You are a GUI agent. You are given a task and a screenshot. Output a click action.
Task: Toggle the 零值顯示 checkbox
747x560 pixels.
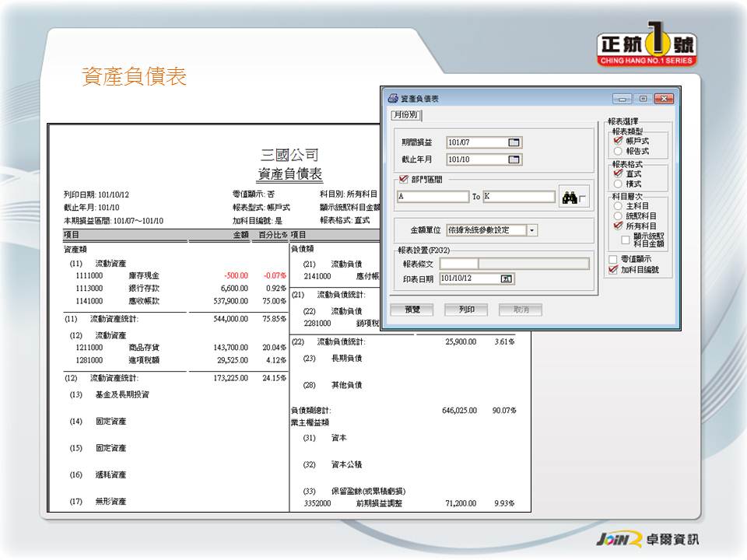tap(613, 258)
